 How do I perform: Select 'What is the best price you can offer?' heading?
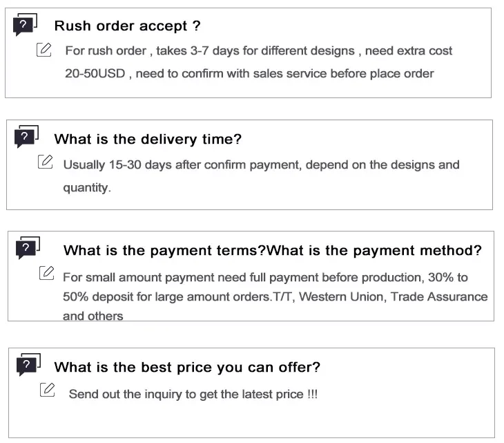point(187,367)
